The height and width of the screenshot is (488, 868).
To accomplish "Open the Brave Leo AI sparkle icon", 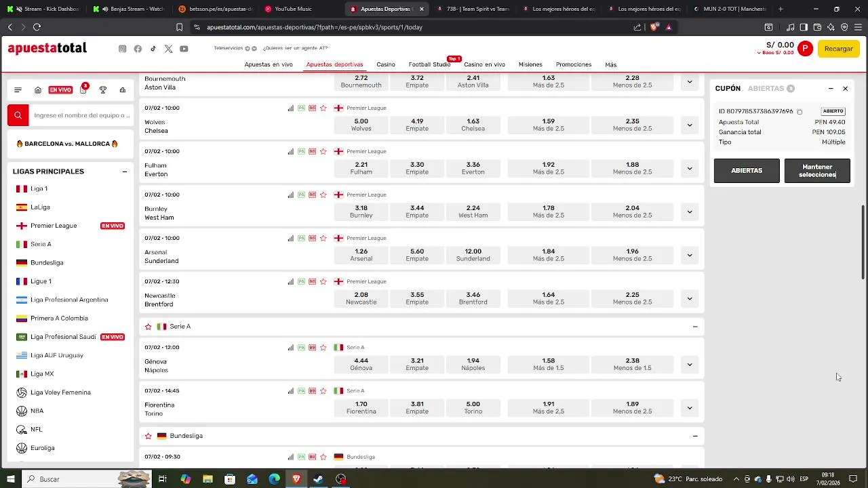I will pos(831,27).
